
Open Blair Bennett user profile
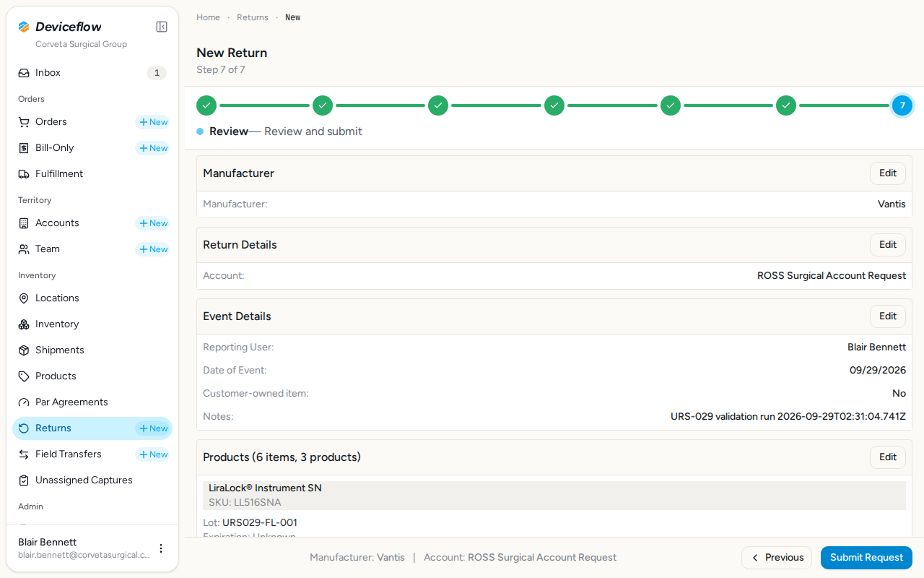pos(84,548)
